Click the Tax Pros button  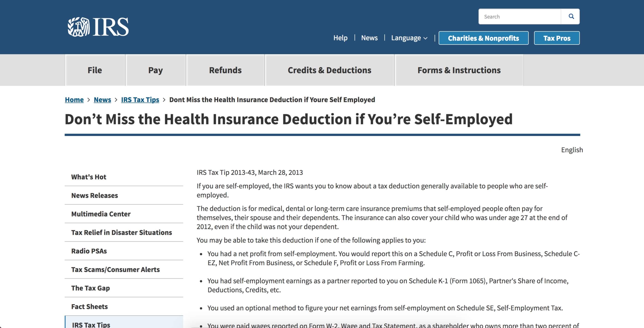[x=557, y=38]
